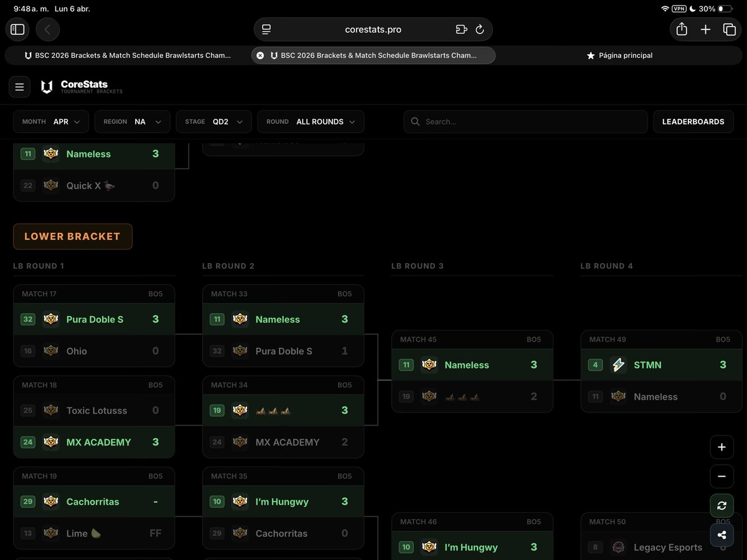Click STMN team logo in Match 49

(x=618, y=365)
